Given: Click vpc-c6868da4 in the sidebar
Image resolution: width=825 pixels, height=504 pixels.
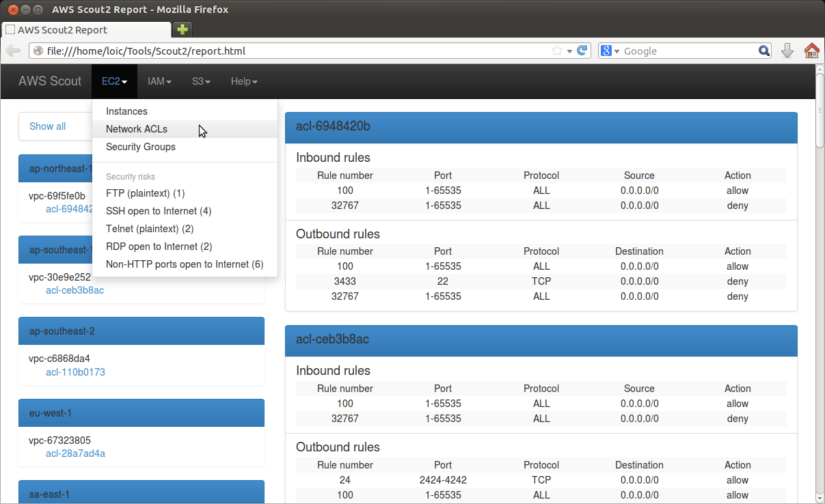Looking at the screenshot, I should pos(59,359).
